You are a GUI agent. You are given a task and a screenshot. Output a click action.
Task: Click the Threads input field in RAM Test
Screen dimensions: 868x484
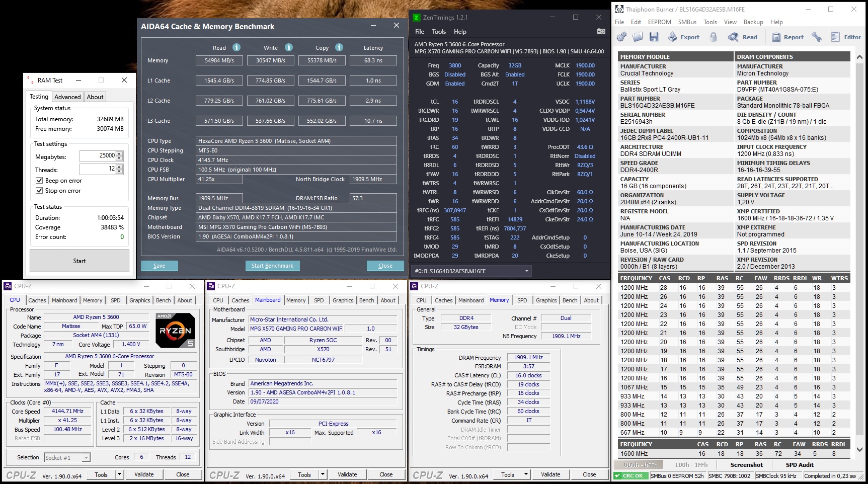pos(98,169)
